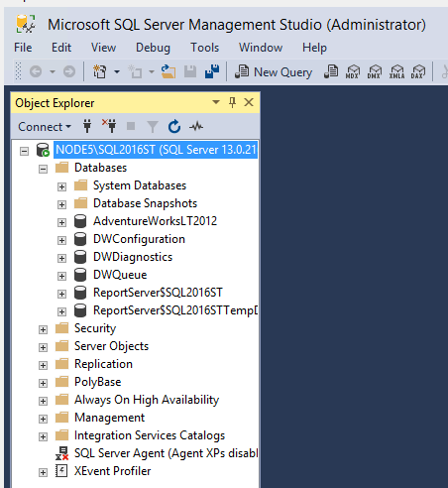This screenshot has height=488, width=448.
Task: Refresh Object Explorer with the refresh icon
Action: tap(174, 127)
